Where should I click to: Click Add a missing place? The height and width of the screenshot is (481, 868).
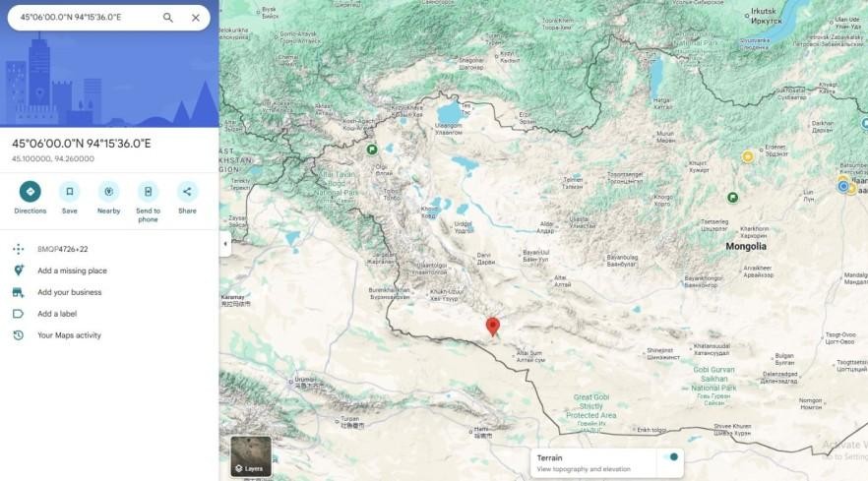point(72,271)
